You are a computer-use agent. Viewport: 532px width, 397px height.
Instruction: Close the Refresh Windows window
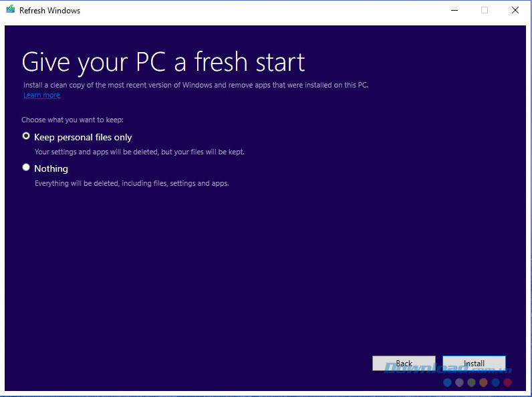pyautogui.click(x=515, y=10)
